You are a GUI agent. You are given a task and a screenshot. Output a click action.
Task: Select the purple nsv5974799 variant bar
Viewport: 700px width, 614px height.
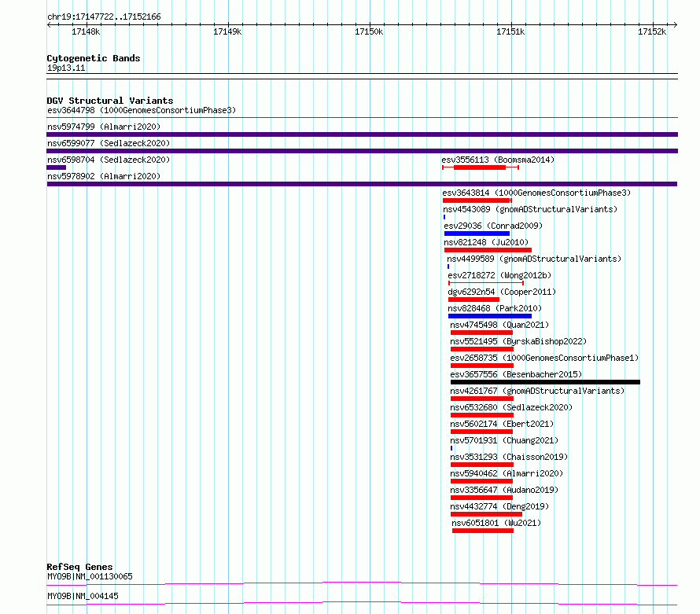pyautogui.click(x=362, y=134)
